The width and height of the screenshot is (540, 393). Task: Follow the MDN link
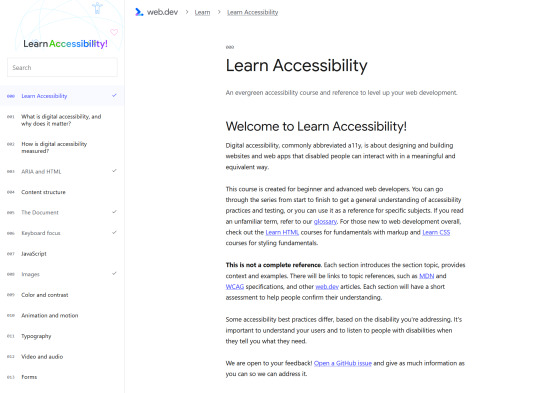426,276
